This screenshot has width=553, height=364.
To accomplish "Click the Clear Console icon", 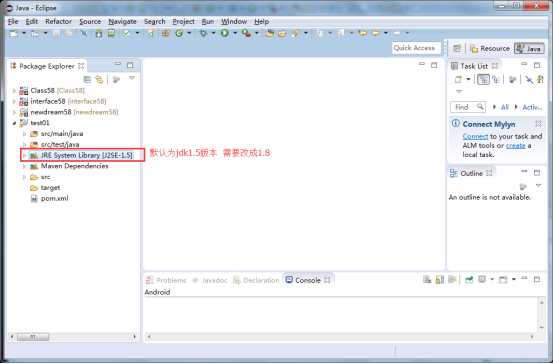I will pyautogui.click(x=427, y=280).
